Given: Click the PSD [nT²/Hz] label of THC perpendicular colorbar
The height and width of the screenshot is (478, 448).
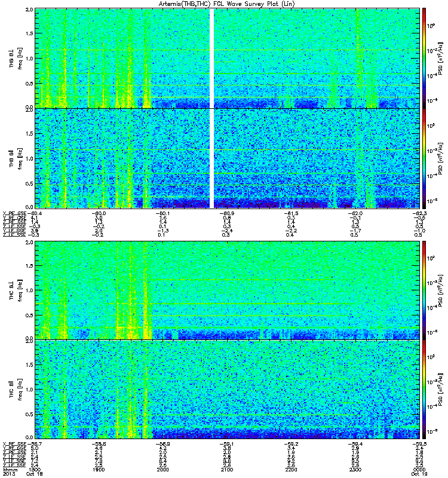Looking at the screenshot, I should point(440,290).
